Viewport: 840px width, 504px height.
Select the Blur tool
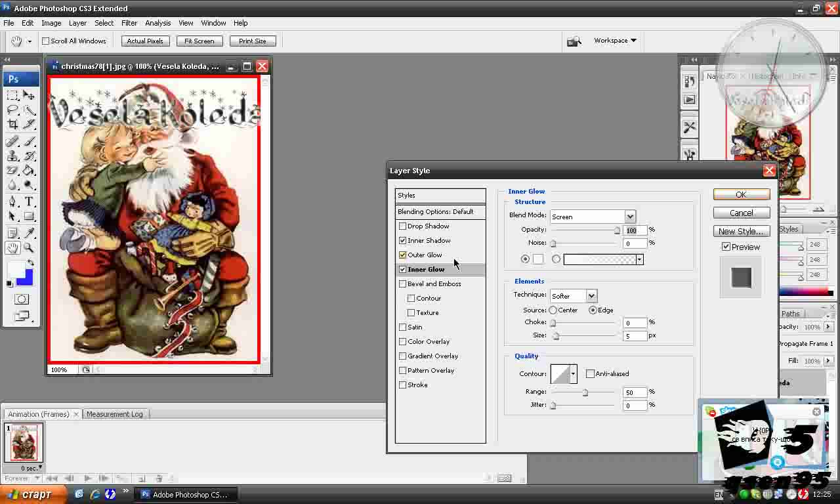[12, 185]
